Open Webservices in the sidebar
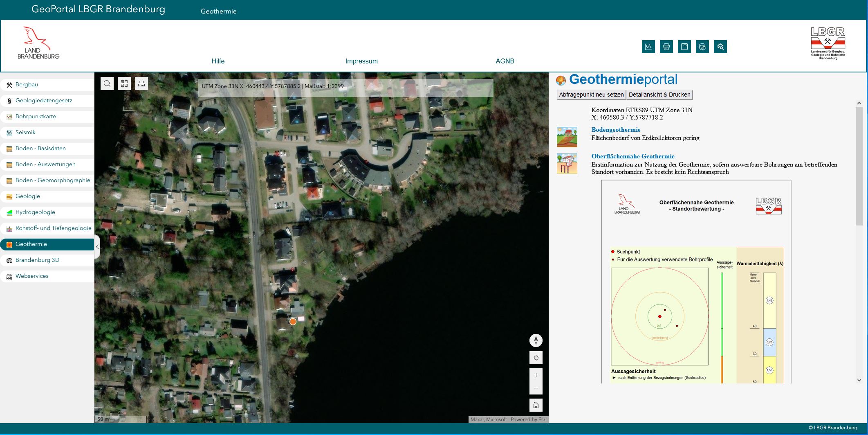 [47, 276]
